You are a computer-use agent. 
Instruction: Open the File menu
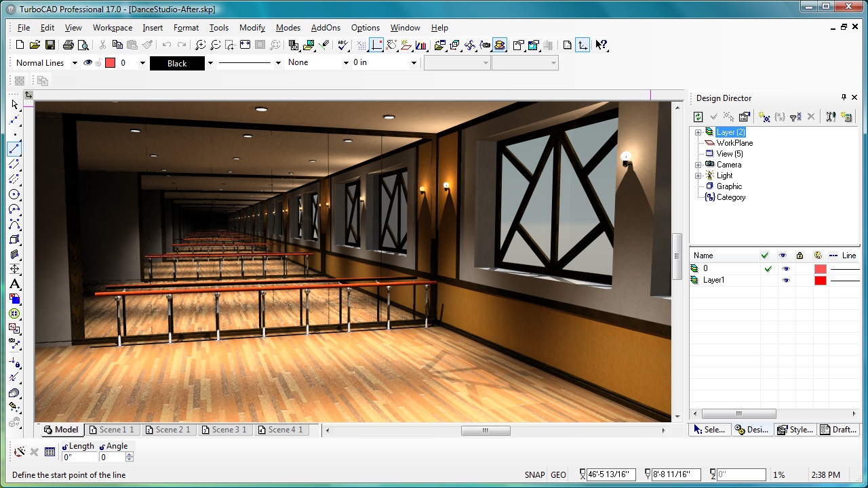coord(24,28)
